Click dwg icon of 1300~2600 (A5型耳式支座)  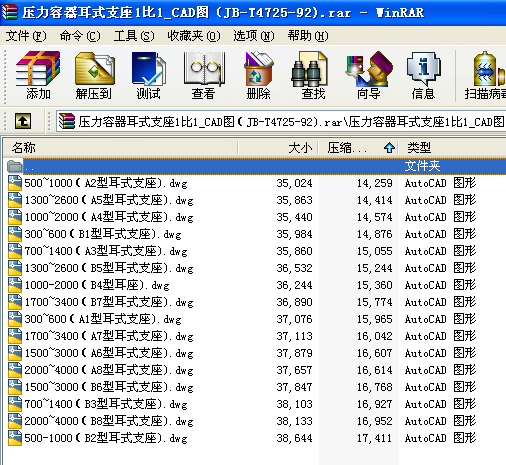(x=15, y=200)
